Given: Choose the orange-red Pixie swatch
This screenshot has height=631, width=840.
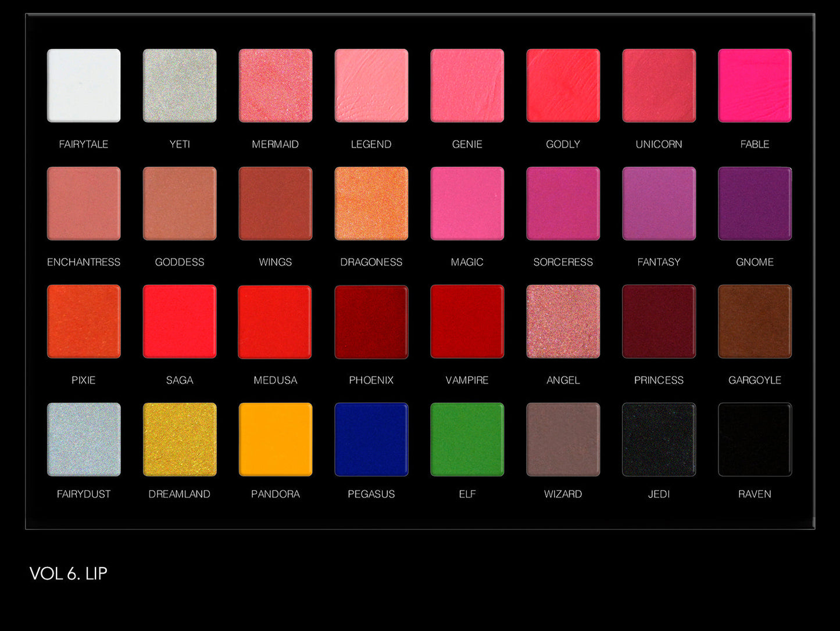Looking at the screenshot, I should tap(84, 321).
